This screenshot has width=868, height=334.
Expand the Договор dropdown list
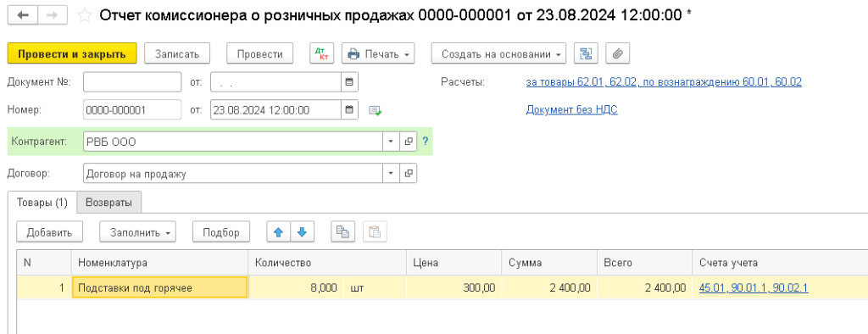tap(391, 174)
